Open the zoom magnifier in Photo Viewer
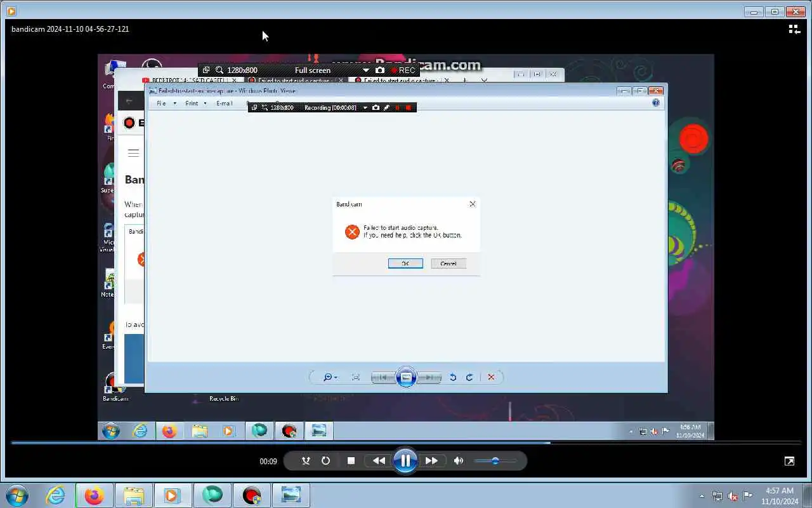 tap(330, 377)
